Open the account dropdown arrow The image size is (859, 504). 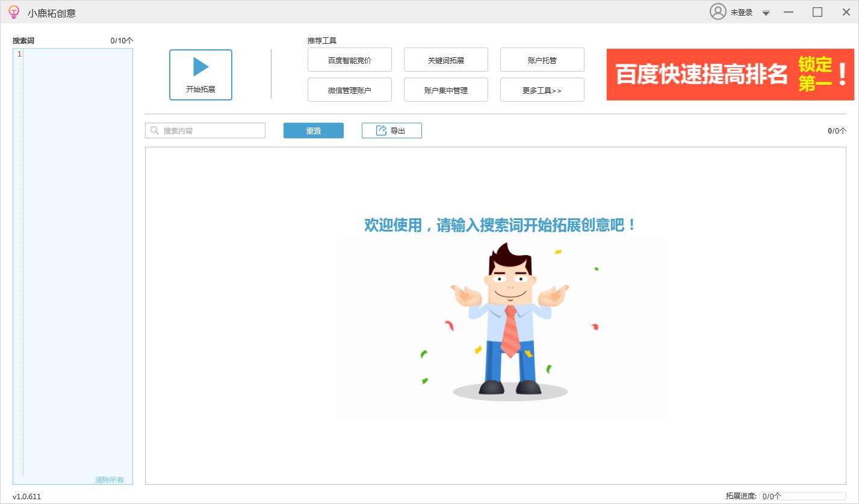click(x=766, y=13)
